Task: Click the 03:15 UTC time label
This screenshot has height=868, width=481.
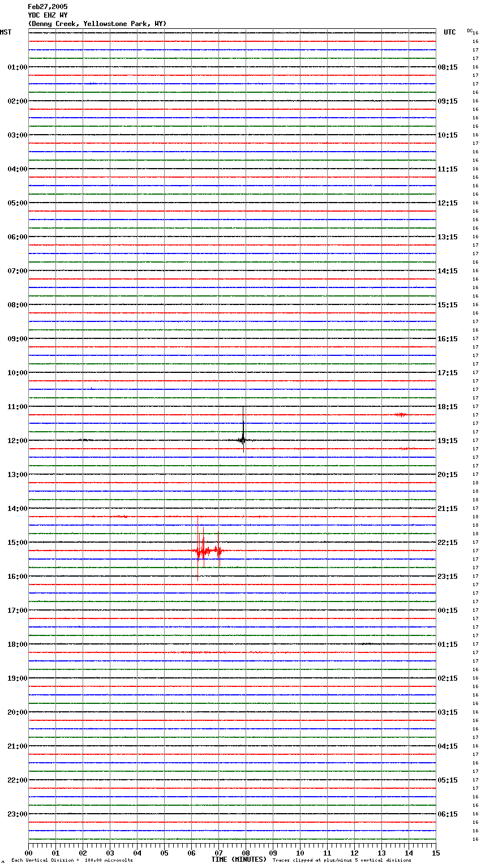Action: click(x=448, y=712)
